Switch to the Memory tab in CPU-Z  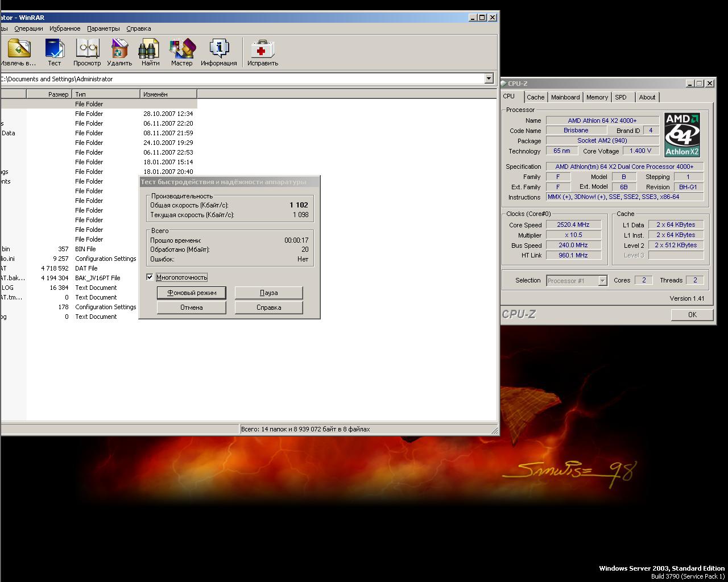[597, 97]
